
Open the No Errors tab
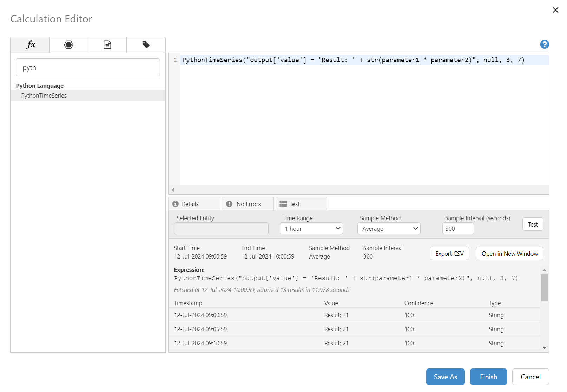point(248,204)
